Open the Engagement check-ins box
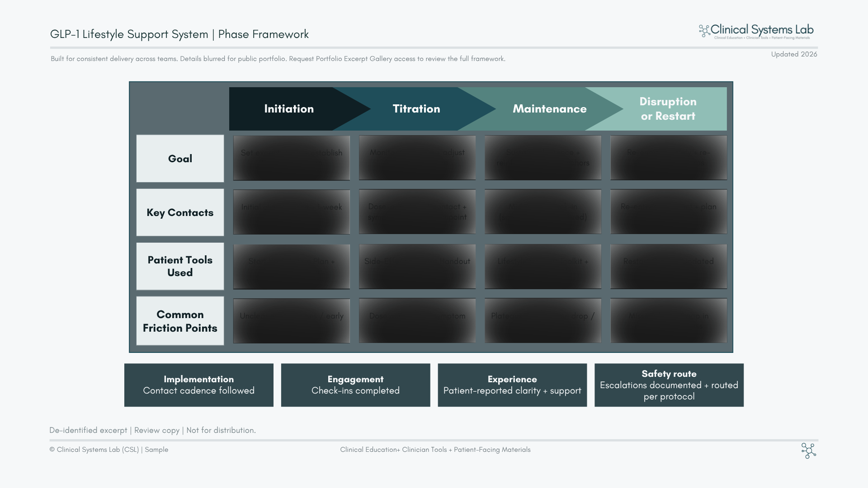Screen dimensions: 868x488 pyautogui.click(x=355, y=385)
